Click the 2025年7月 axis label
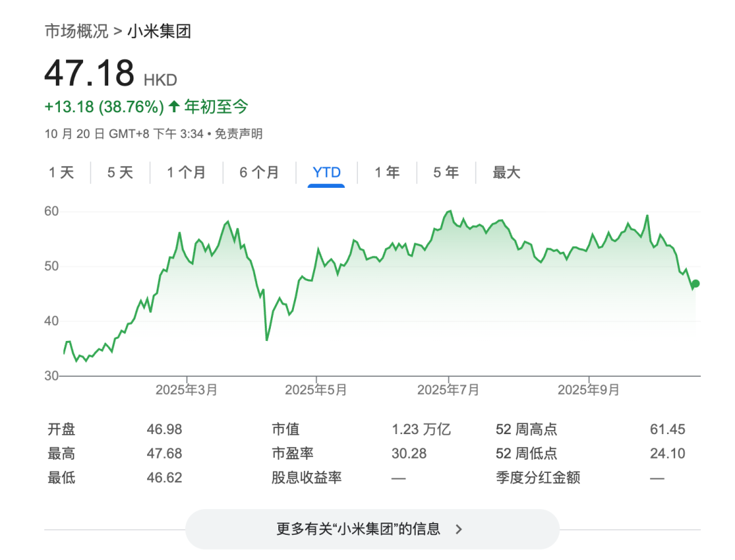This screenshot has height=560, width=735. 448,389
